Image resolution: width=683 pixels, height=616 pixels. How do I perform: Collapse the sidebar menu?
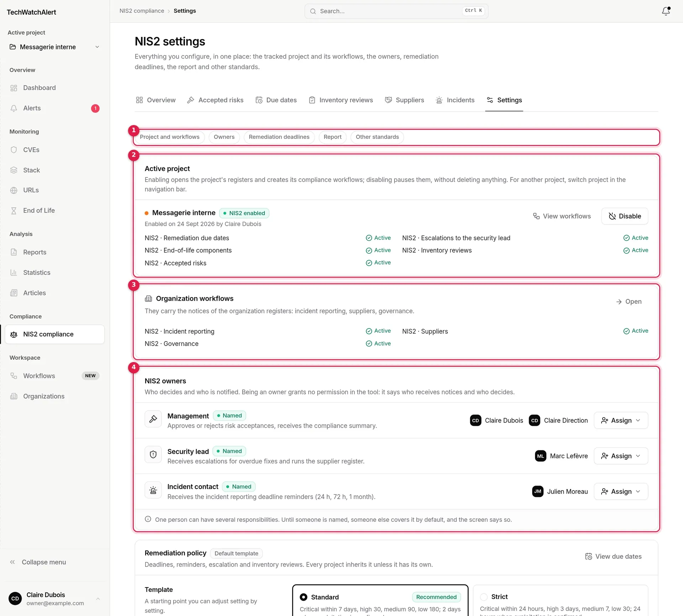(38, 562)
